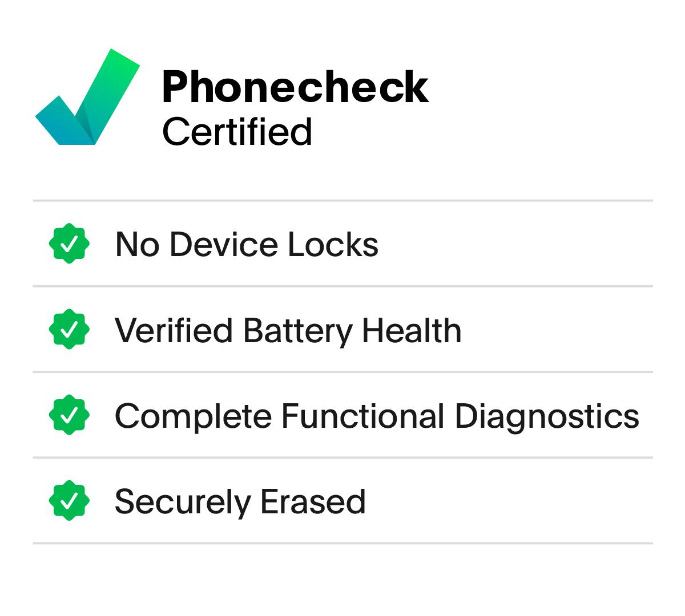Click the green badge beside No Device Locks
Image resolution: width=685 pixels, height=616 pixels.
69,244
